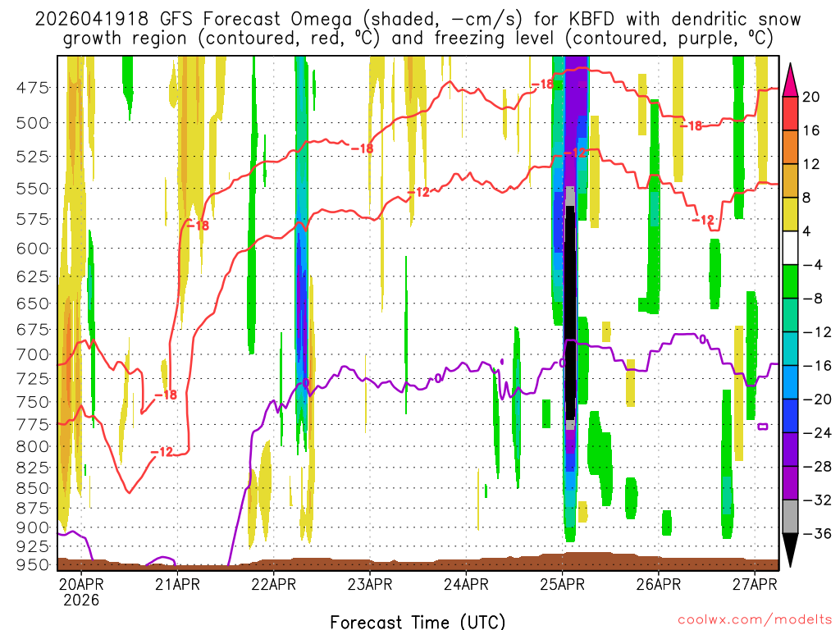Viewport: 840px width, 630px height.
Task: Click the 700 pressure level label
Action: click(x=33, y=354)
